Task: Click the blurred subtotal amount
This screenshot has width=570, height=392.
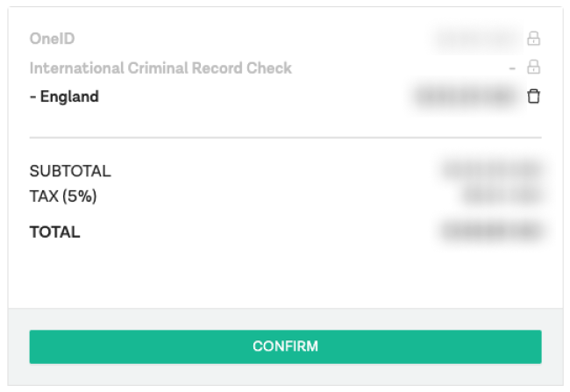Action: [x=491, y=170]
